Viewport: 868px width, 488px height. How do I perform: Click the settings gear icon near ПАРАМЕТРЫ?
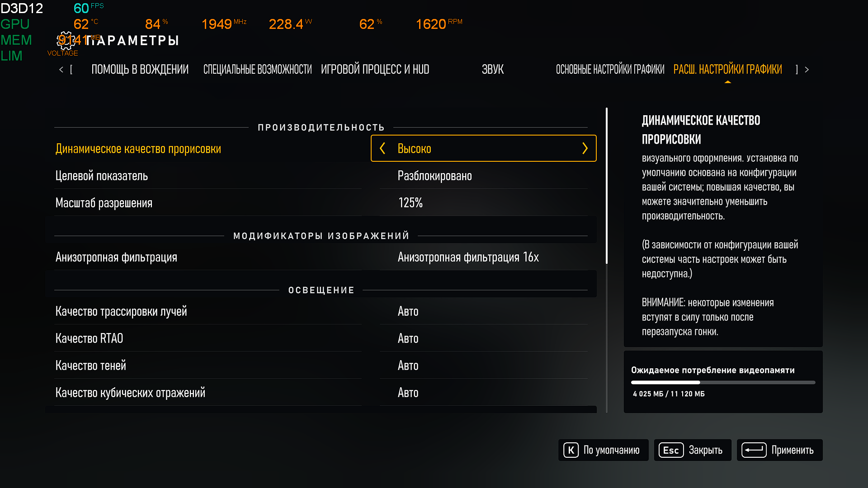(66, 41)
